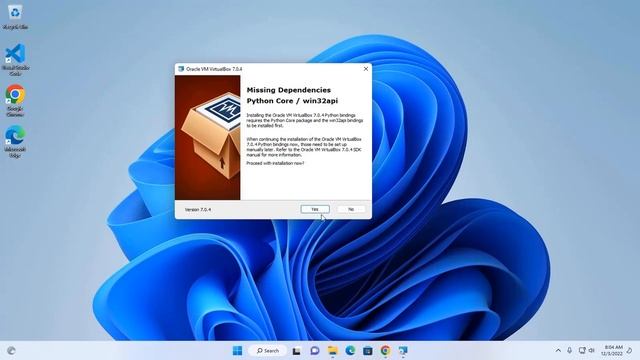This screenshot has height=360, width=640.
Task: Open the Widgets button at taskbar left
Action: point(11,351)
